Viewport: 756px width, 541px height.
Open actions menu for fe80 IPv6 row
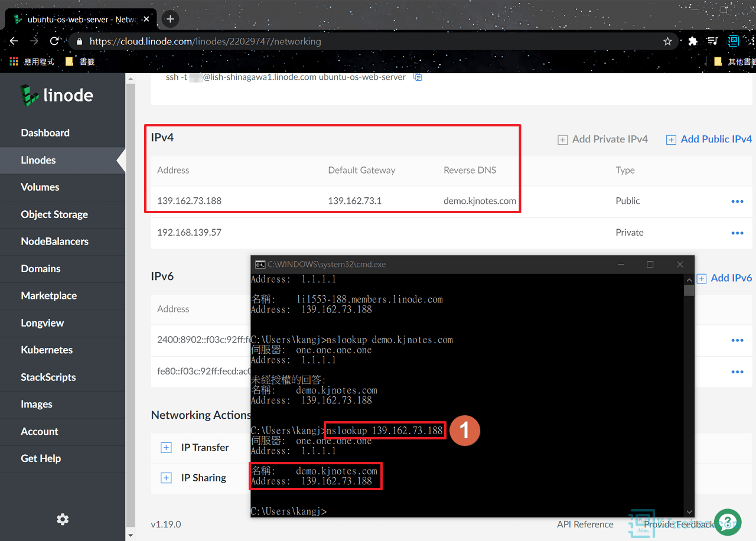[x=737, y=371]
